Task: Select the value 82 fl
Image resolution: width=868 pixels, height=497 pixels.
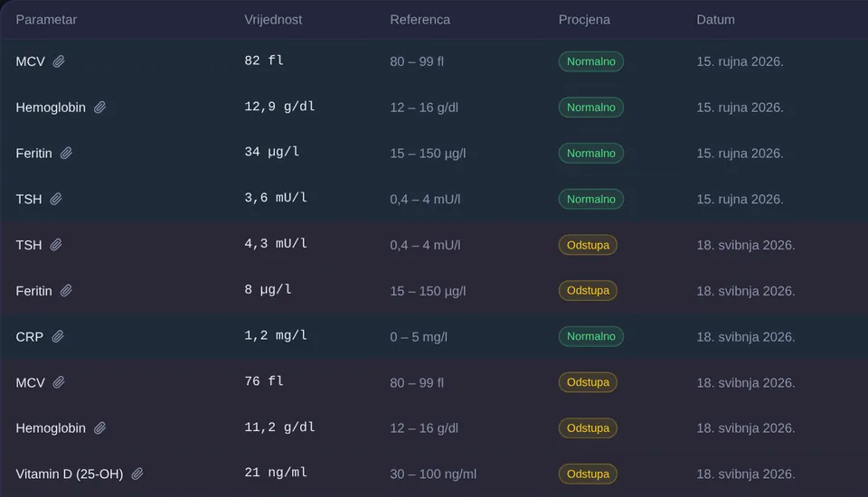Action: pos(264,61)
